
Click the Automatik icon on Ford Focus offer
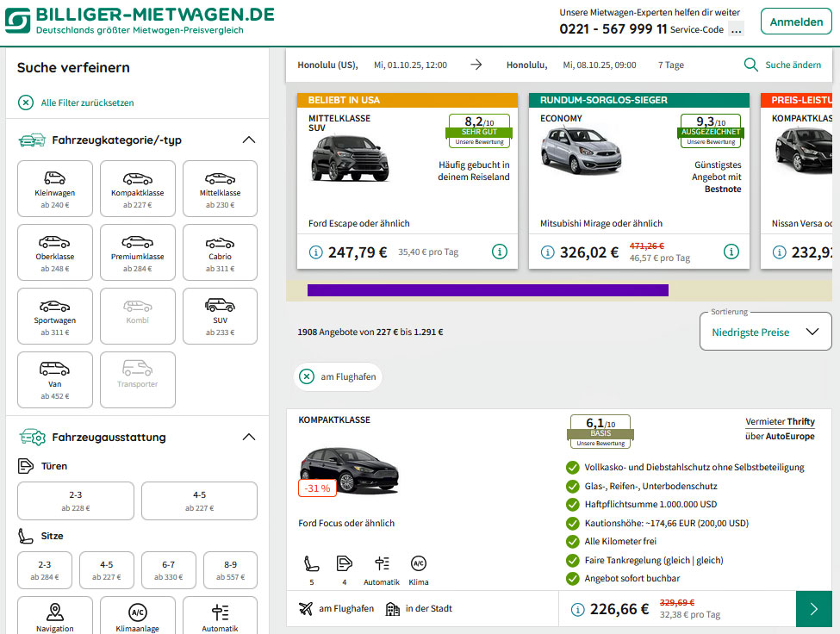382,564
